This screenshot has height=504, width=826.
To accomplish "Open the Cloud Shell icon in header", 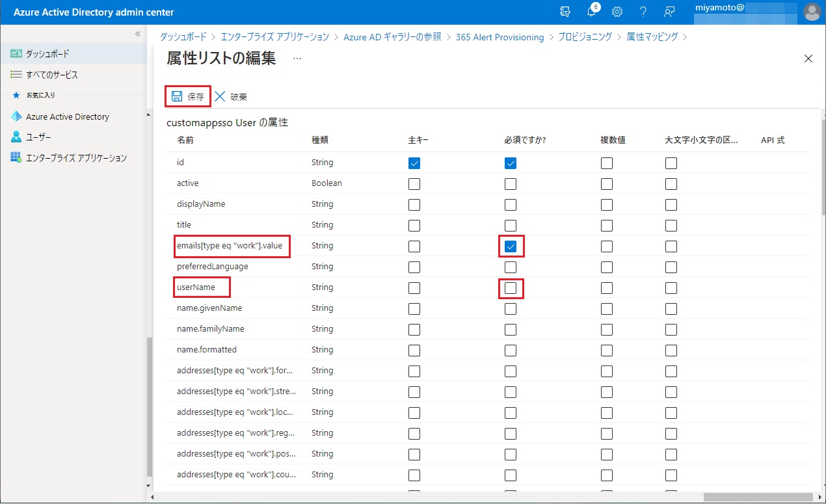I will (x=565, y=12).
